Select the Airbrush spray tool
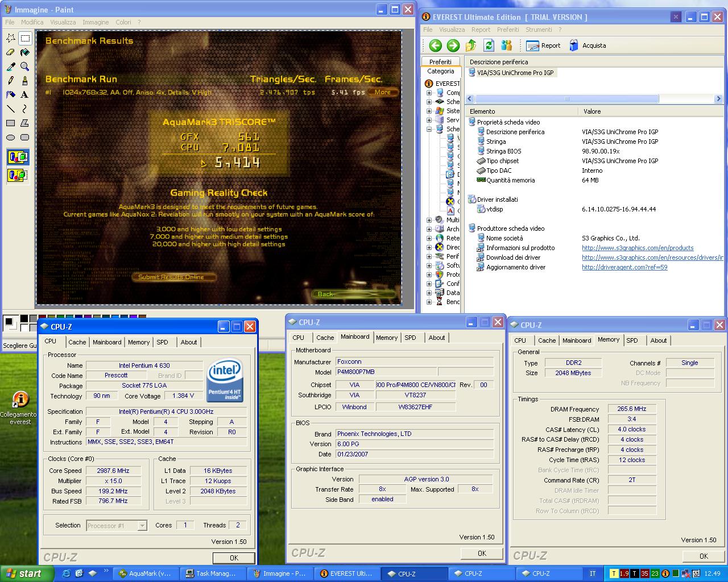Screen dimensions: 728x582 coord(10,95)
